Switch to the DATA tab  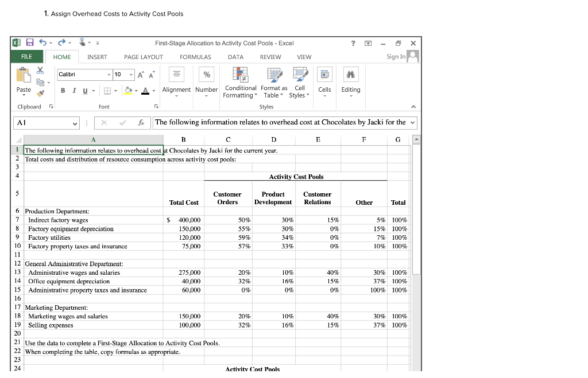(x=235, y=57)
